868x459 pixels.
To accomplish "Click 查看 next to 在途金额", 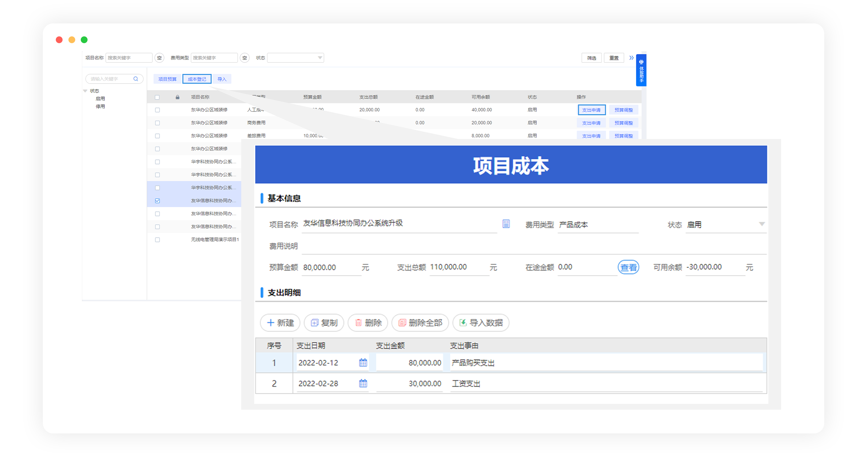I will [628, 268].
